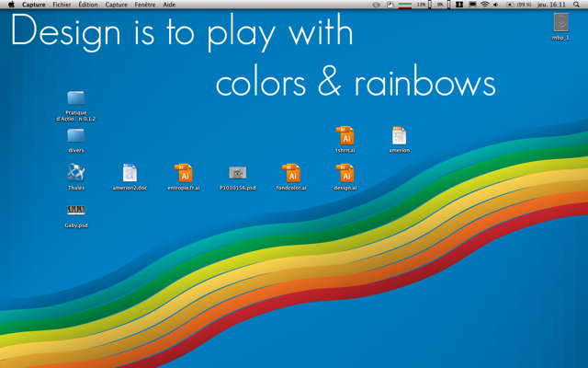Select the amerion document icon
Viewport: 588px width, 368px height.
pos(399,135)
